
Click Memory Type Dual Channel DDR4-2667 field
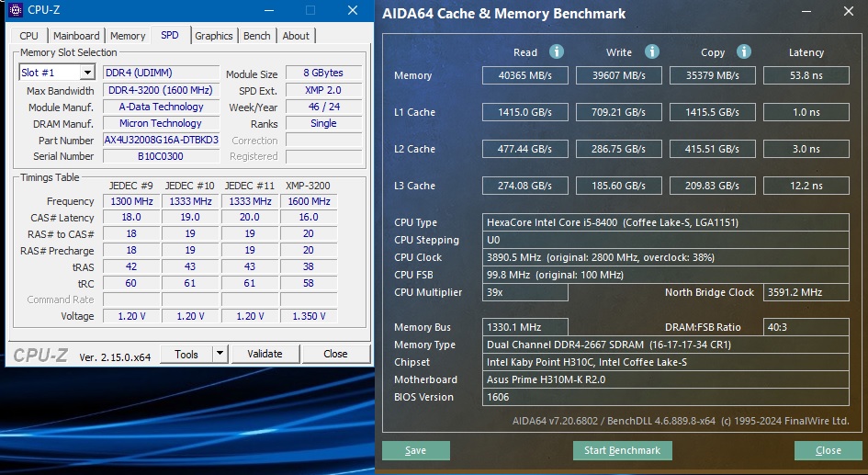[665, 345]
